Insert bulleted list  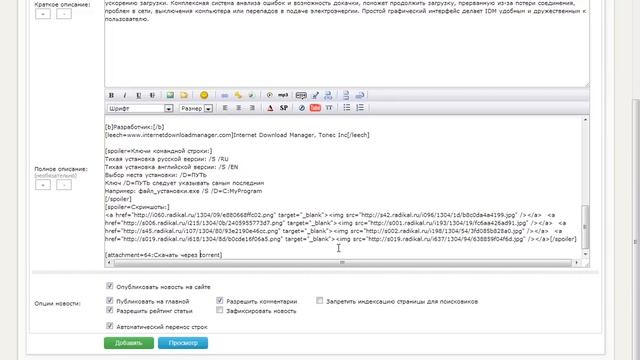point(347,107)
